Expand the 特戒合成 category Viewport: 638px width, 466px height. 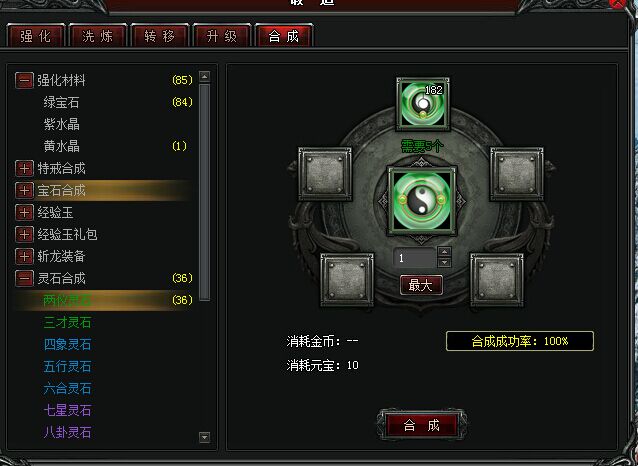click(x=24, y=168)
